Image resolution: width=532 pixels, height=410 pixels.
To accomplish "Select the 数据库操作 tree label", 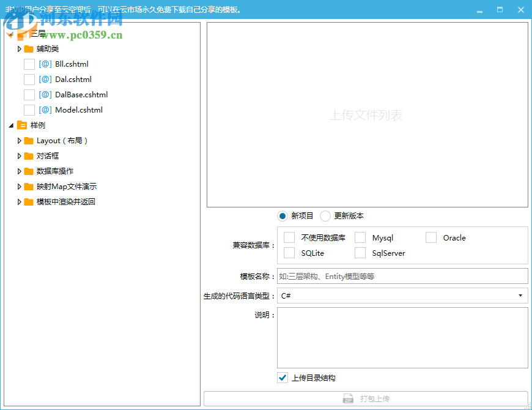I will point(55,171).
